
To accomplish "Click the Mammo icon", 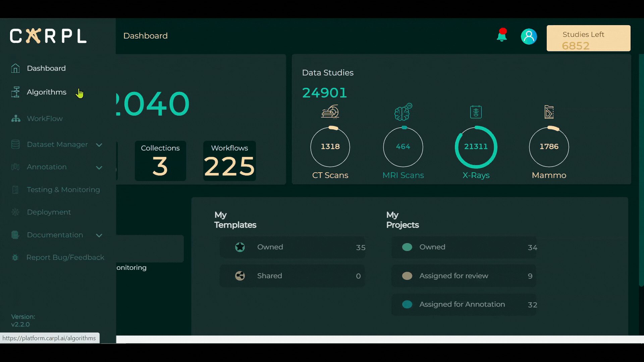I will click(x=549, y=112).
